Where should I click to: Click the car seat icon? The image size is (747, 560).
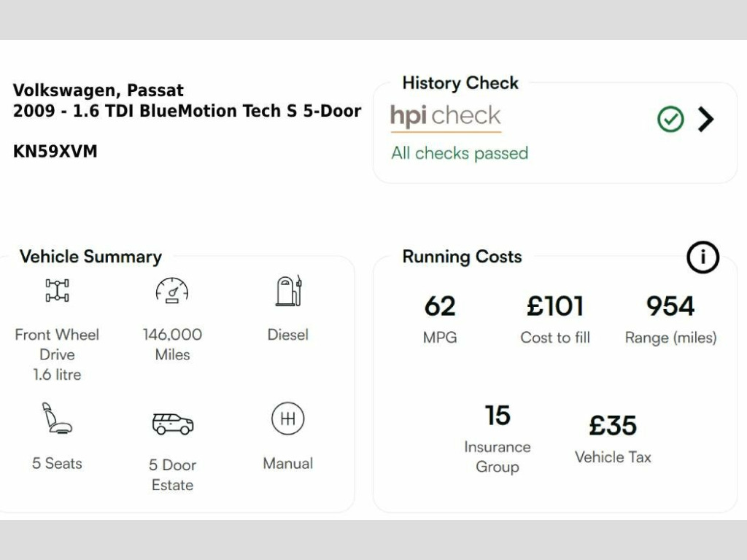(x=57, y=418)
